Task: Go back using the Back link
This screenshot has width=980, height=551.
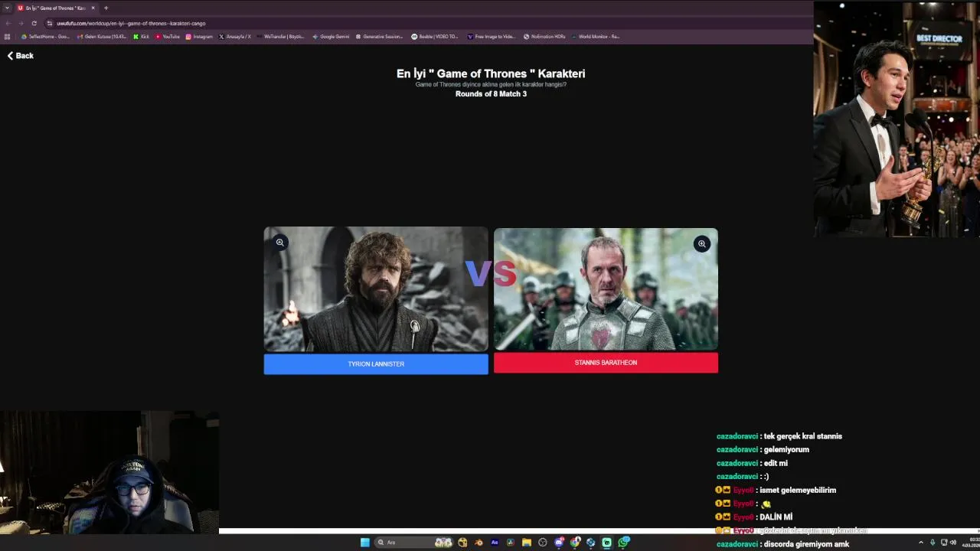Action: click(x=21, y=56)
